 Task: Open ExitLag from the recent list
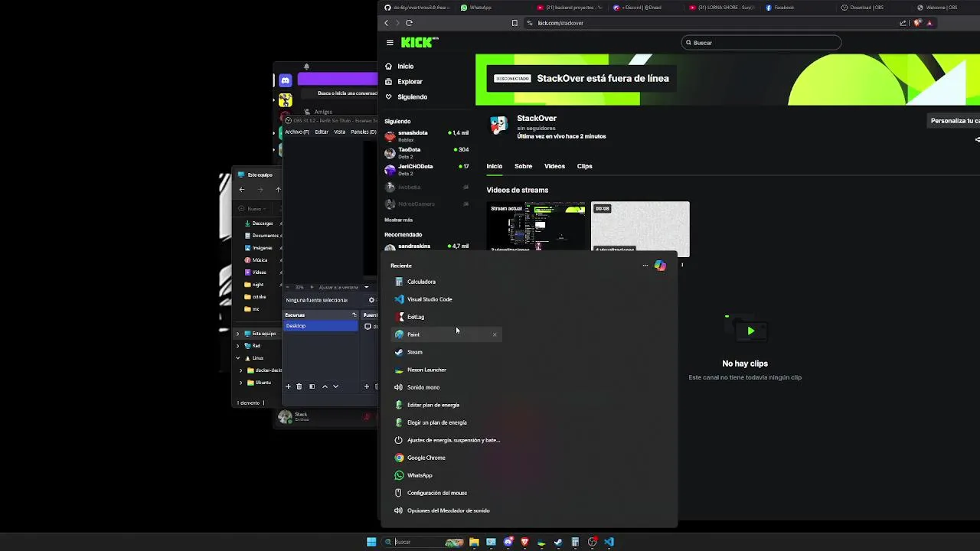tap(446, 317)
